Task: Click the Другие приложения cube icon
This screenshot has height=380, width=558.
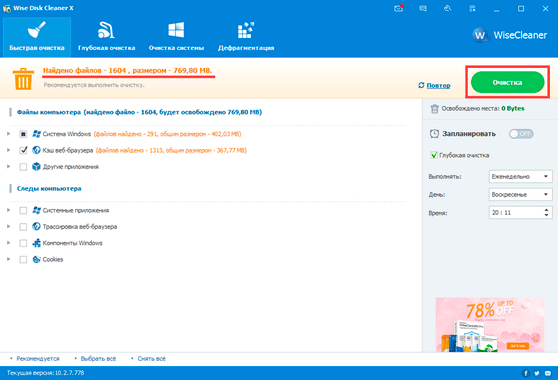Action: click(36, 167)
